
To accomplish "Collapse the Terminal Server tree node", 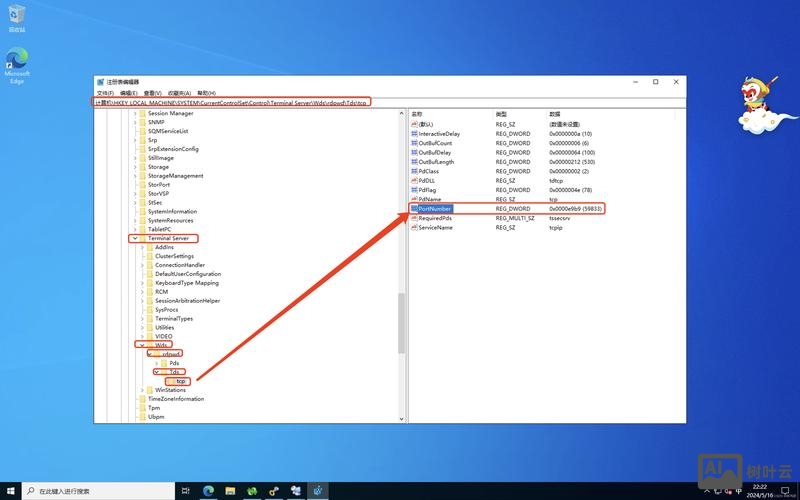I will coord(134,239).
